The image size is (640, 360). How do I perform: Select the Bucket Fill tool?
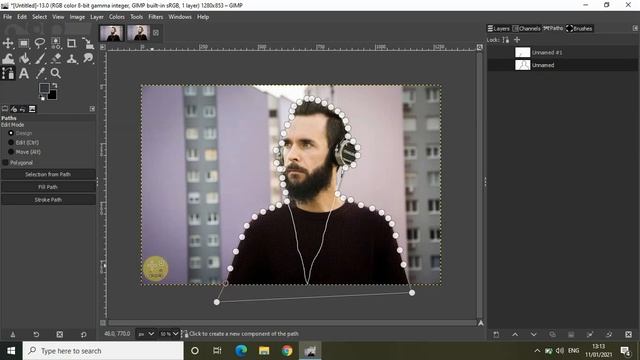pyautogui.click(x=24, y=58)
